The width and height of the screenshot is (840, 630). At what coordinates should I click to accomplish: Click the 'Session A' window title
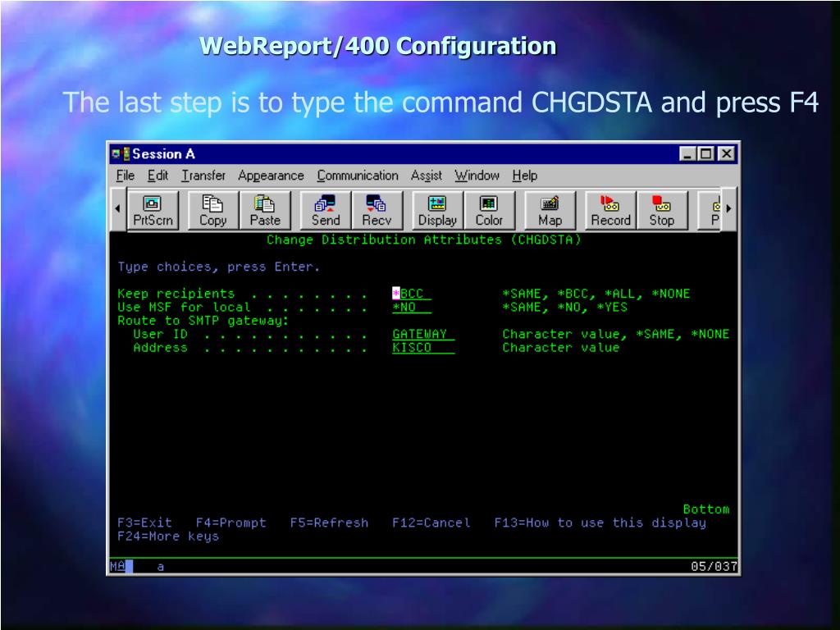pos(163,154)
